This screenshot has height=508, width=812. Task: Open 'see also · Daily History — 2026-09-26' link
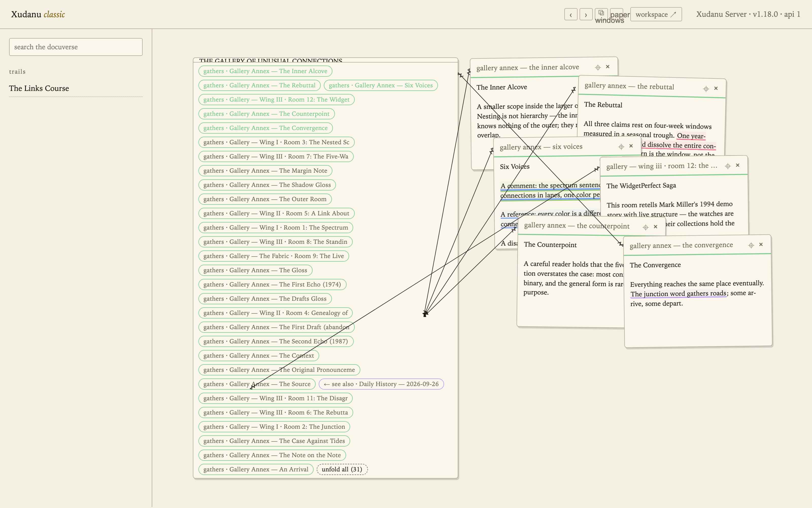coord(381,384)
